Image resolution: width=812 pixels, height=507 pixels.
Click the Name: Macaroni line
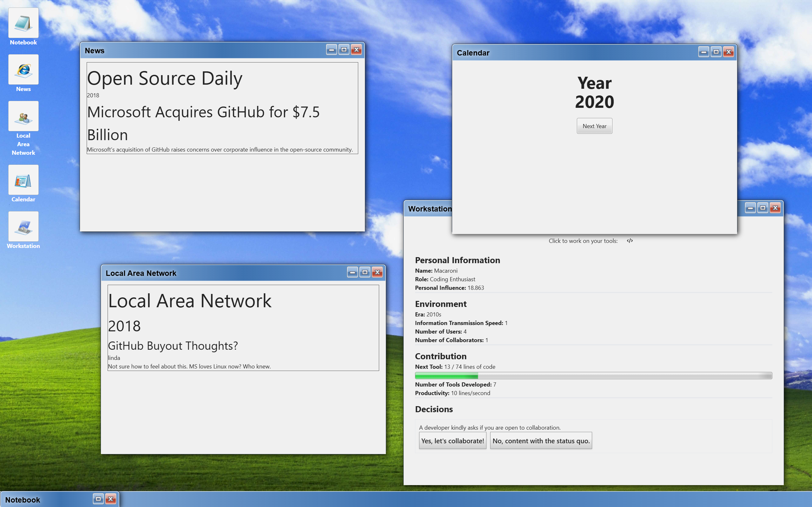436,270
